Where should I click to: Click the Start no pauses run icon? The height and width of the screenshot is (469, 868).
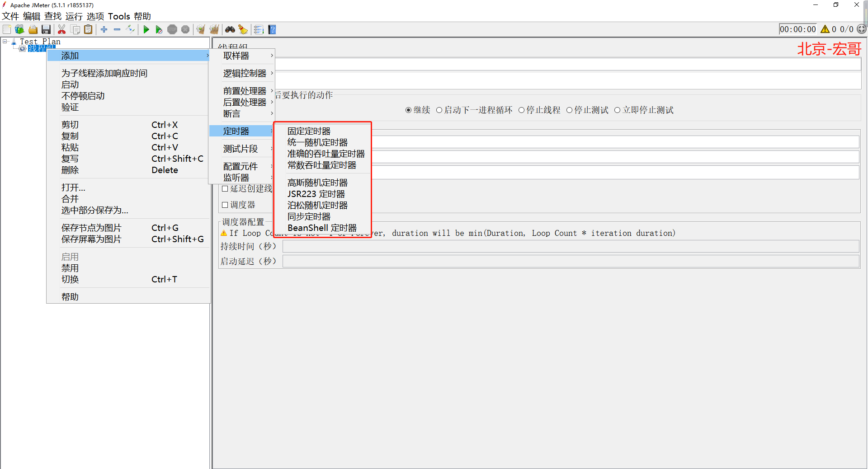pyautogui.click(x=159, y=29)
